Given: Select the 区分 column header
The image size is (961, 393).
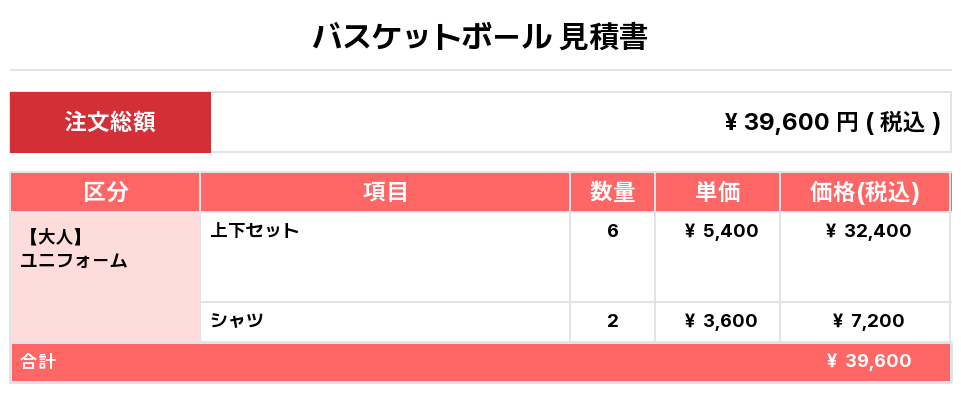Looking at the screenshot, I should tap(105, 193).
